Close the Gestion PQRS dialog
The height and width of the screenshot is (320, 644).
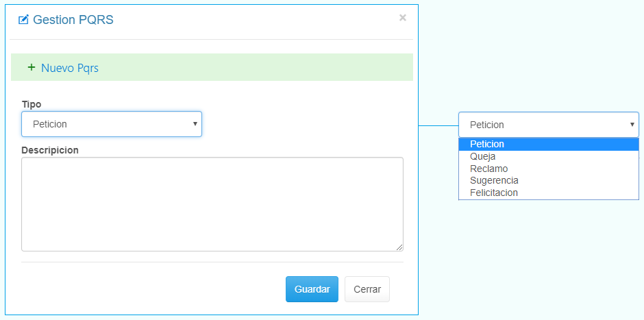pyautogui.click(x=403, y=18)
